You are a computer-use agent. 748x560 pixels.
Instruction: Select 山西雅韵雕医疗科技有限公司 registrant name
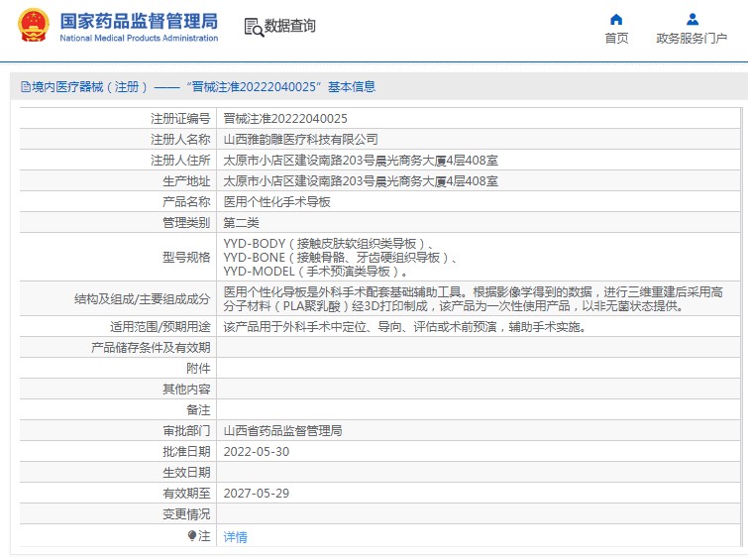(300, 140)
